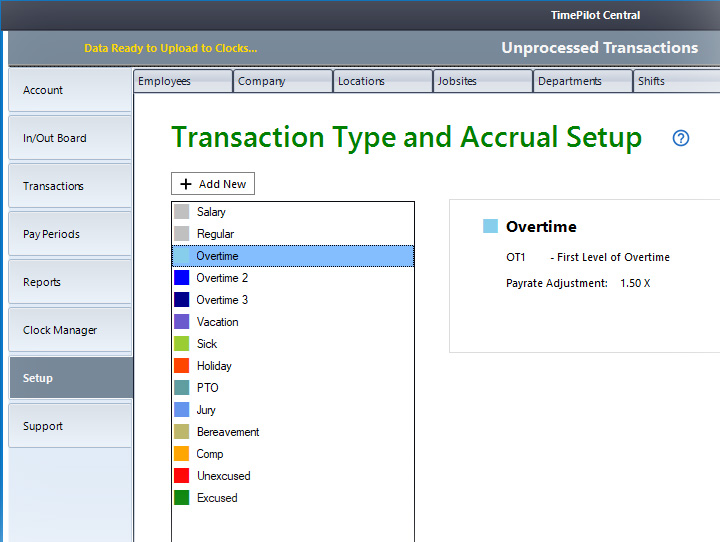Click the light blue Overtime header swatch

point(490,227)
